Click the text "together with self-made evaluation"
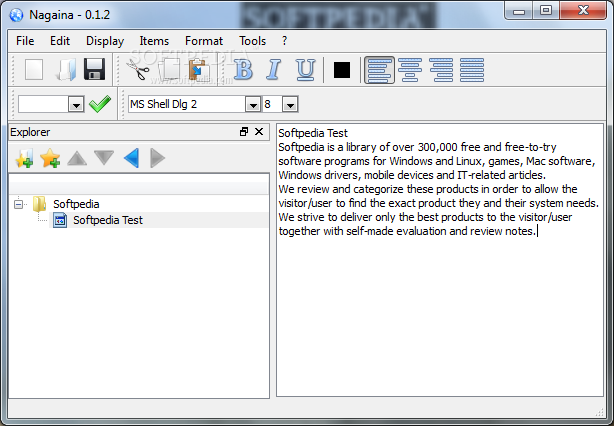This screenshot has height=426, width=614. click(x=362, y=231)
